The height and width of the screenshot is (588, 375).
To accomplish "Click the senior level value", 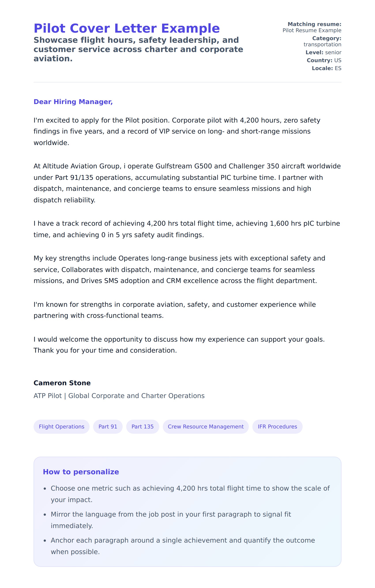I will (x=333, y=52).
